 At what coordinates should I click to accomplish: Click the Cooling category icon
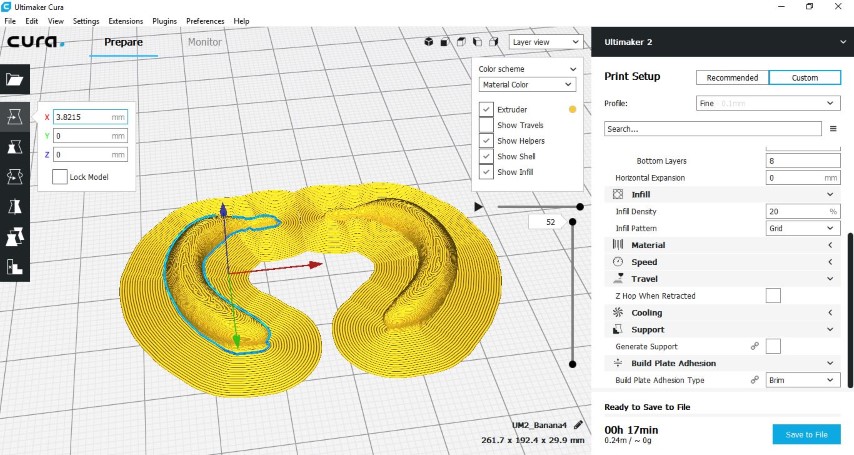(x=618, y=312)
